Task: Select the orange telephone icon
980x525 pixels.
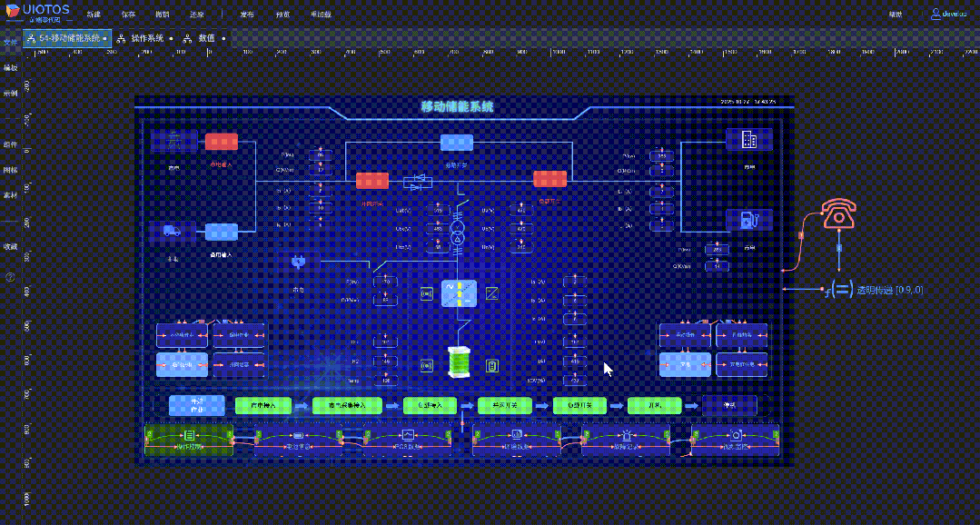Action: 838,213
